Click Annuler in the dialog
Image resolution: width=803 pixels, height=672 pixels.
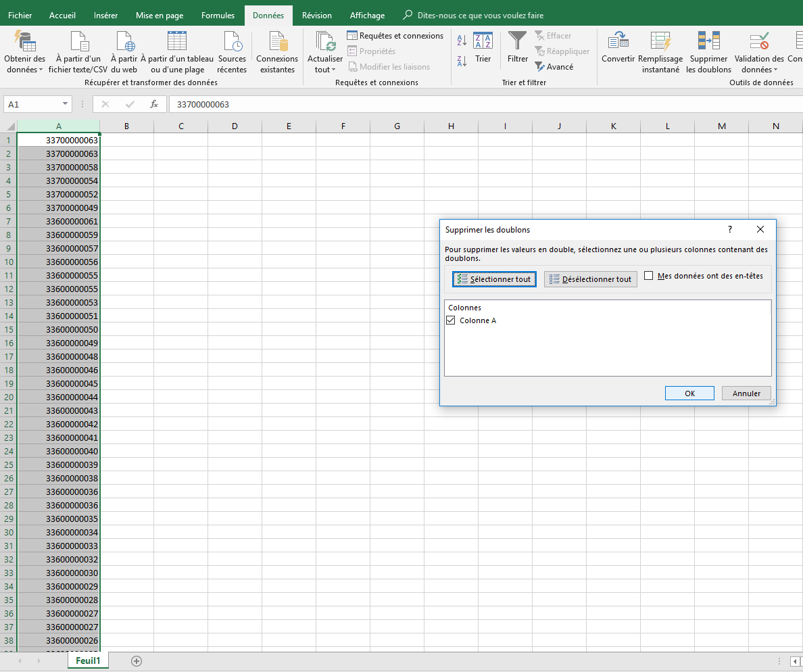pyautogui.click(x=746, y=393)
